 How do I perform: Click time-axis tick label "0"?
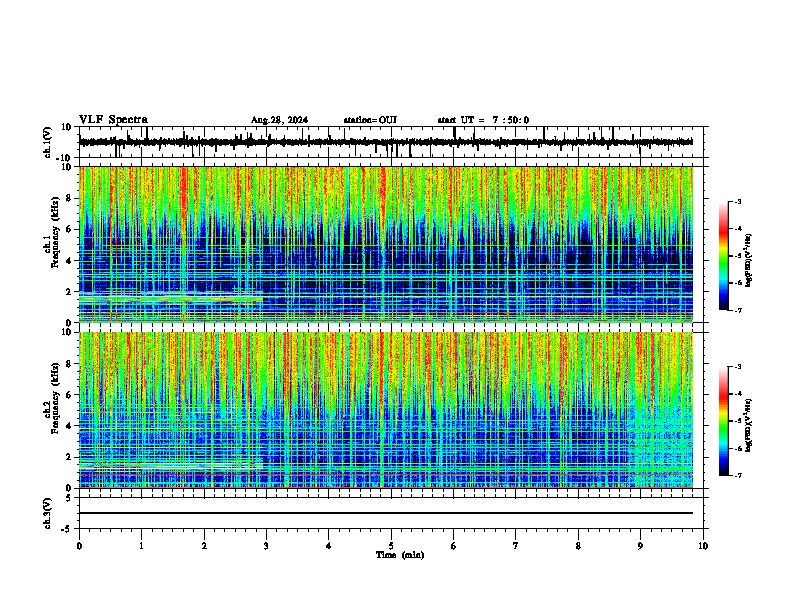pyautogui.click(x=79, y=546)
